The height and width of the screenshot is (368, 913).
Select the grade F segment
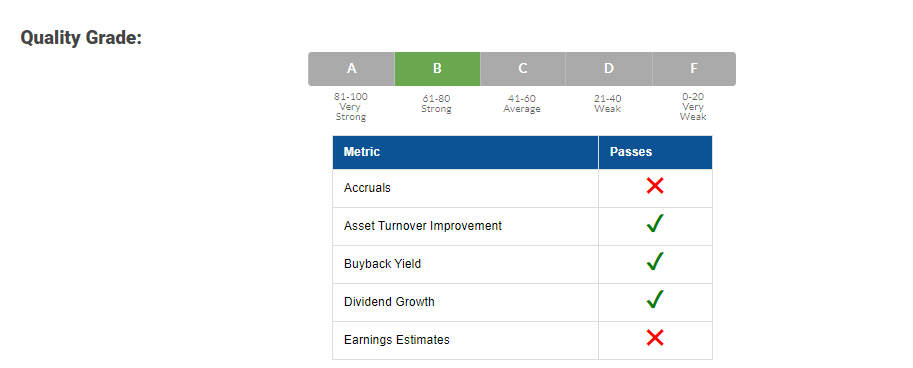pyautogui.click(x=693, y=69)
